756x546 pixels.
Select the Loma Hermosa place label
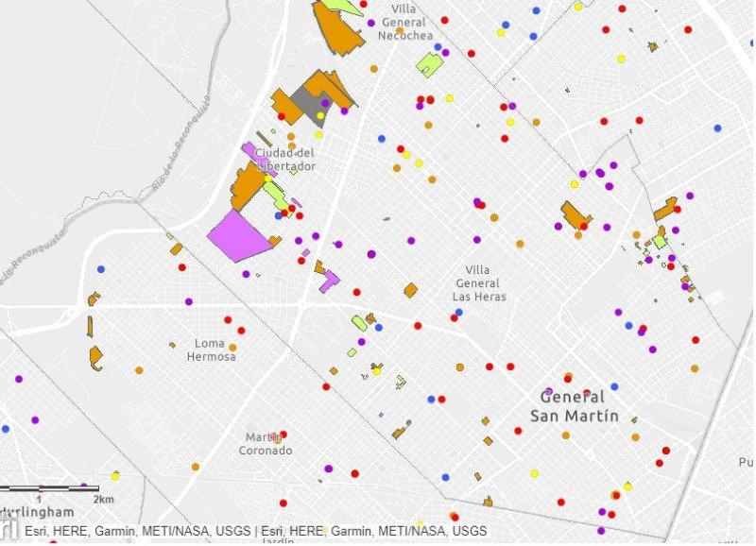click(211, 350)
